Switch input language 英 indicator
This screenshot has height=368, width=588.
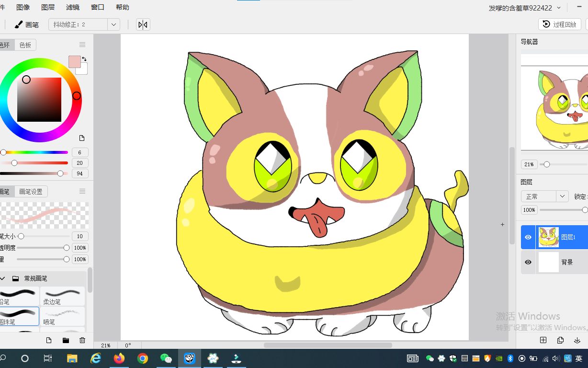pyautogui.click(x=579, y=358)
